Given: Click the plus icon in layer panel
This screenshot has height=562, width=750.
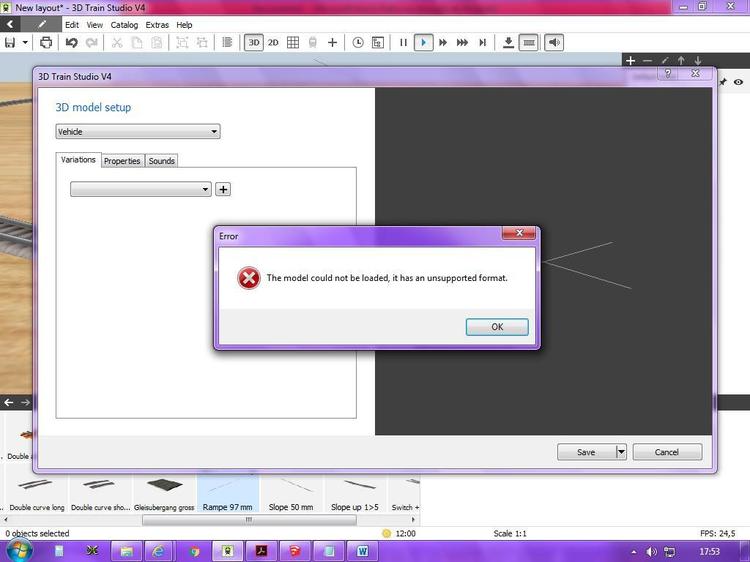Looking at the screenshot, I should pyautogui.click(x=630, y=61).
